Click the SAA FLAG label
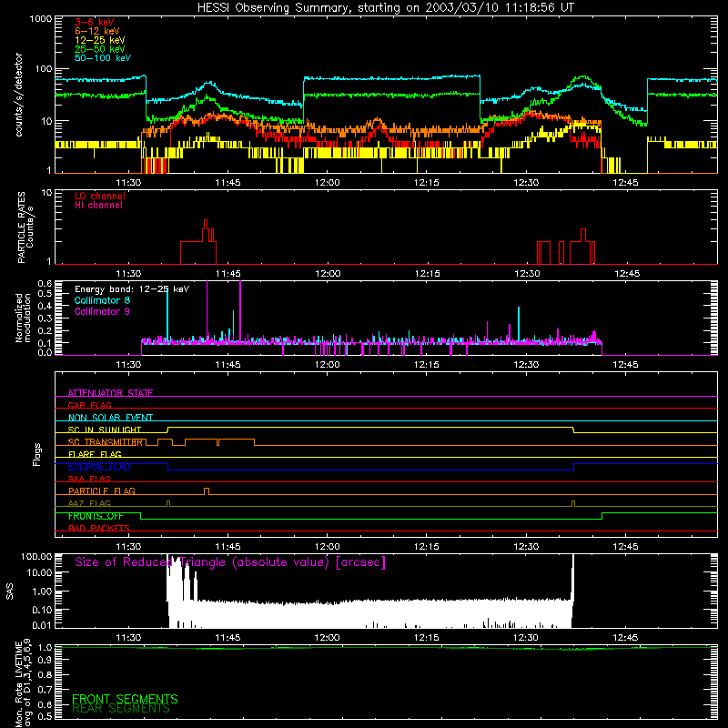The height and width of the screenshot is (728, 728). coord(89,479)
